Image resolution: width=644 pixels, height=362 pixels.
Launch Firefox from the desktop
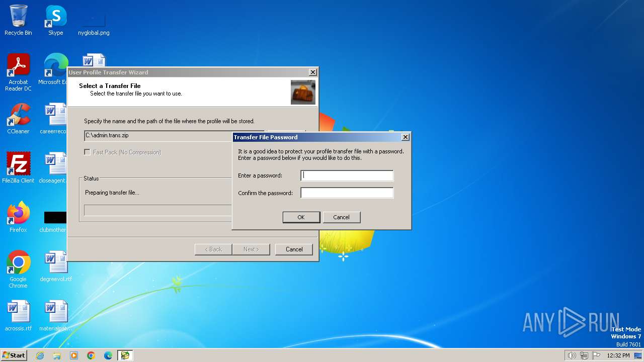(18, 217)
